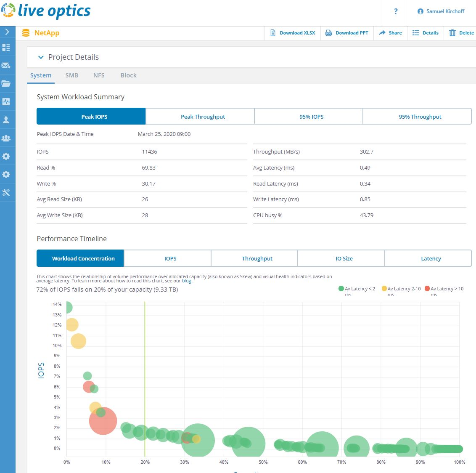Select the Peak Throughput summary toggle
476x473 pixels.
(x=203, y=117)
